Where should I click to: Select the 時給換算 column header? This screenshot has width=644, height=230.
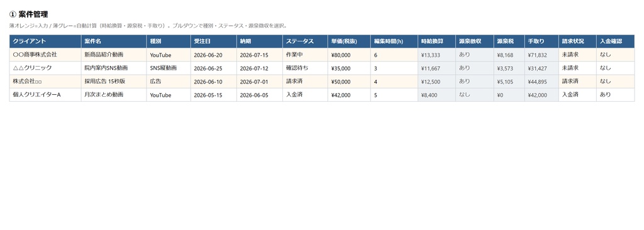pyautogui.click(x=436, y=41)
